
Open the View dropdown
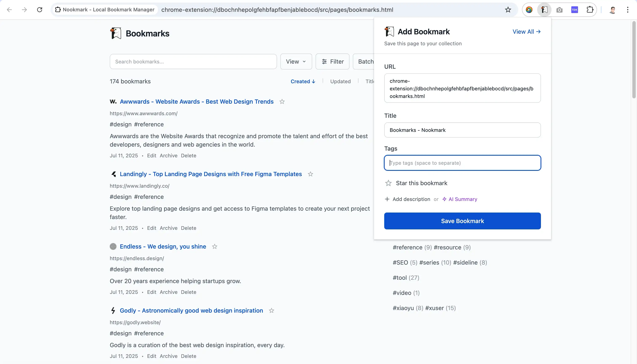(x=296, y=62)
